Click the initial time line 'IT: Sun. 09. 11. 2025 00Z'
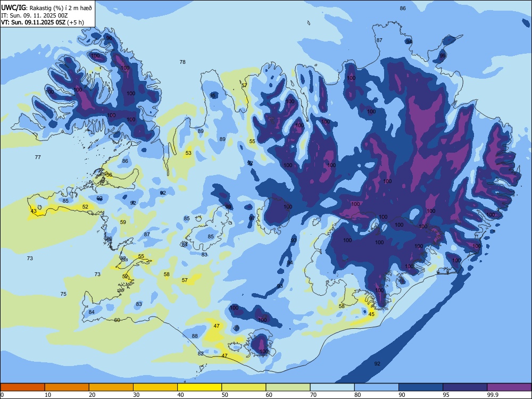 coord(35,15)
